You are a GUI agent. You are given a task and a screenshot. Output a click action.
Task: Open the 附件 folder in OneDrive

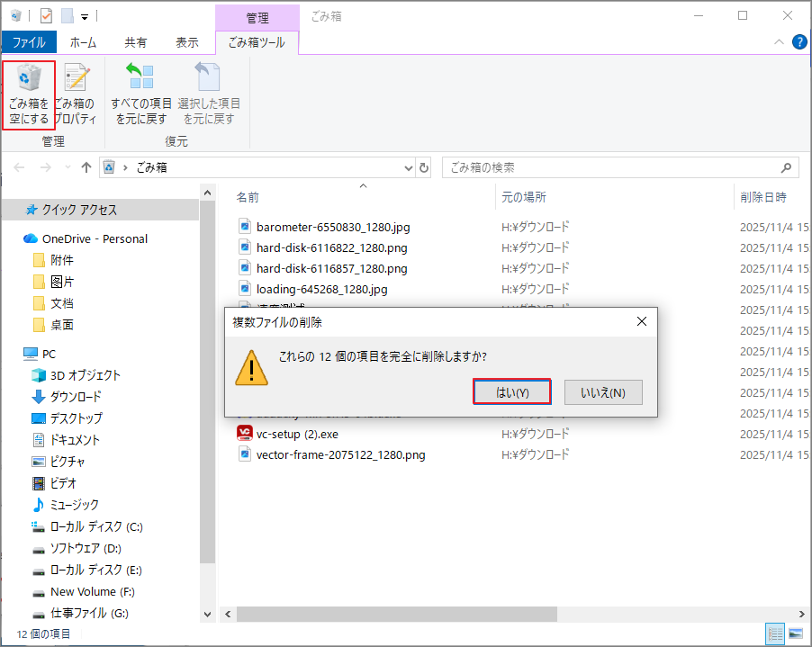coord(61,260)
